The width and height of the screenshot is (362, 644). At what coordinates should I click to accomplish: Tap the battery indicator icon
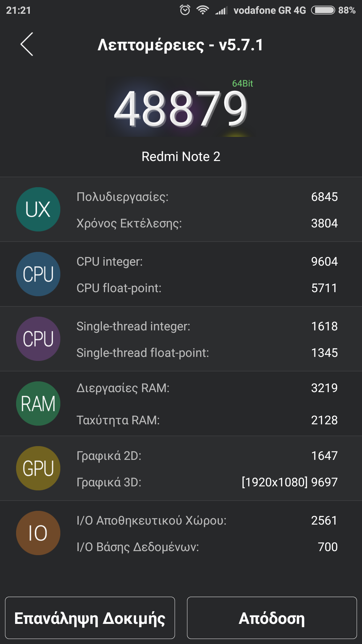[x=323, y=10]
